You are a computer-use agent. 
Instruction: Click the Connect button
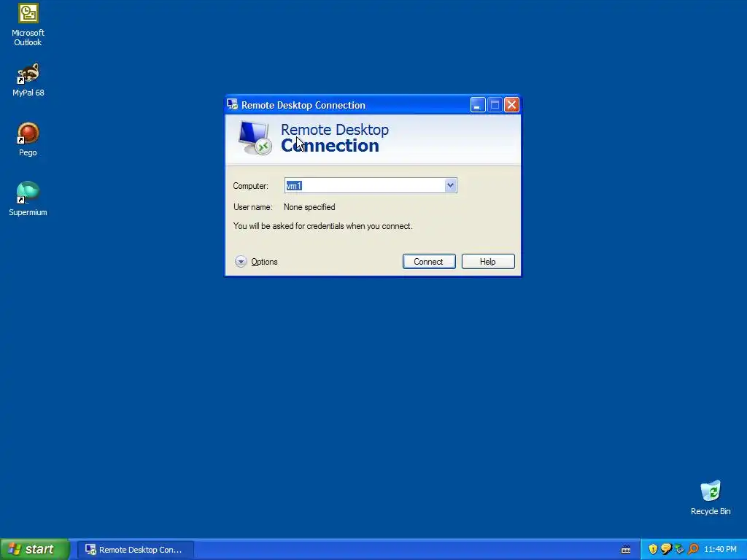coord(429,262)
